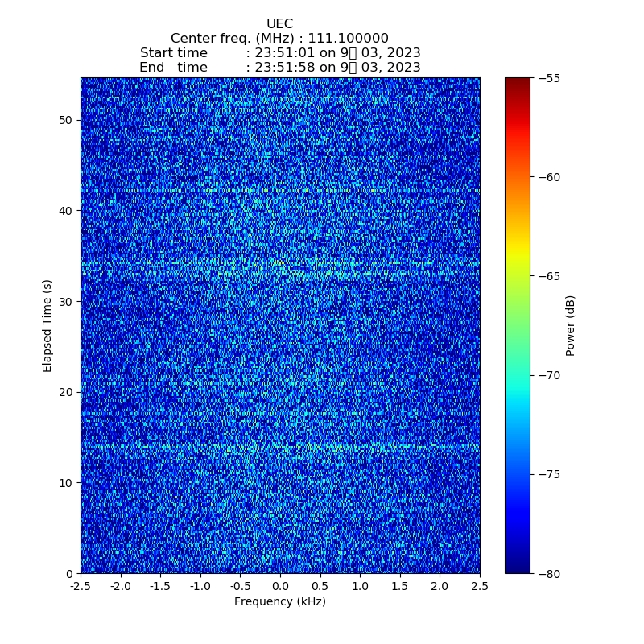
Task: Click the 0.0 frequency tick label
Action: [x=280, y=587]
